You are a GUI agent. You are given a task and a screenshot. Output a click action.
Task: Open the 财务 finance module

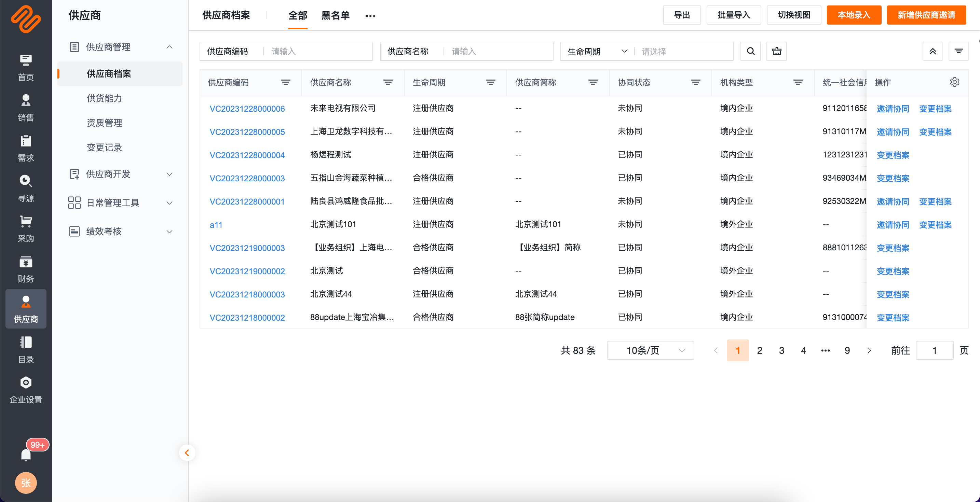[x=26, y=270]
